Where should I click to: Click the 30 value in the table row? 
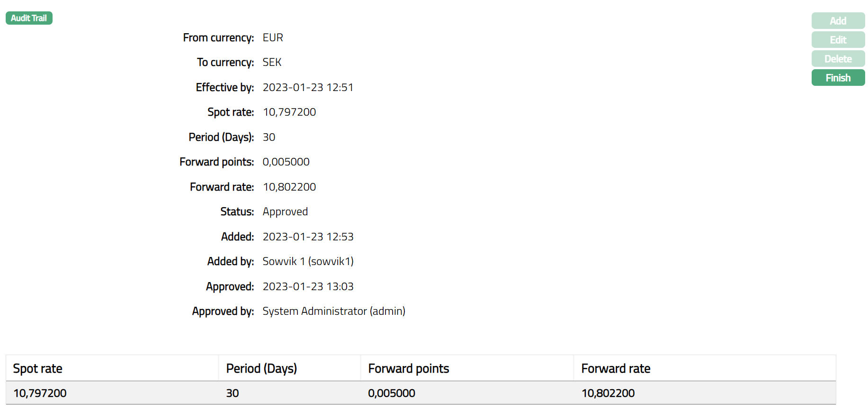tap(233, 393)
